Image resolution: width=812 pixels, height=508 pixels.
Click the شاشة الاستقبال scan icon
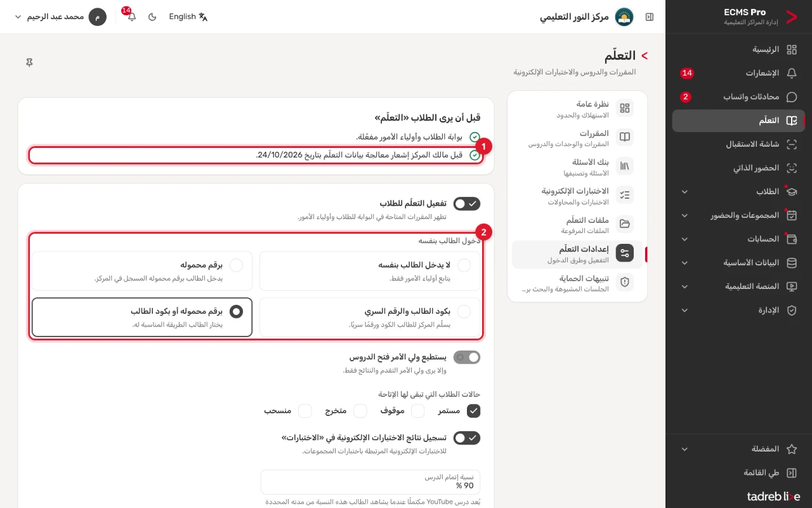pyautogui.click(x=792, y=144)
